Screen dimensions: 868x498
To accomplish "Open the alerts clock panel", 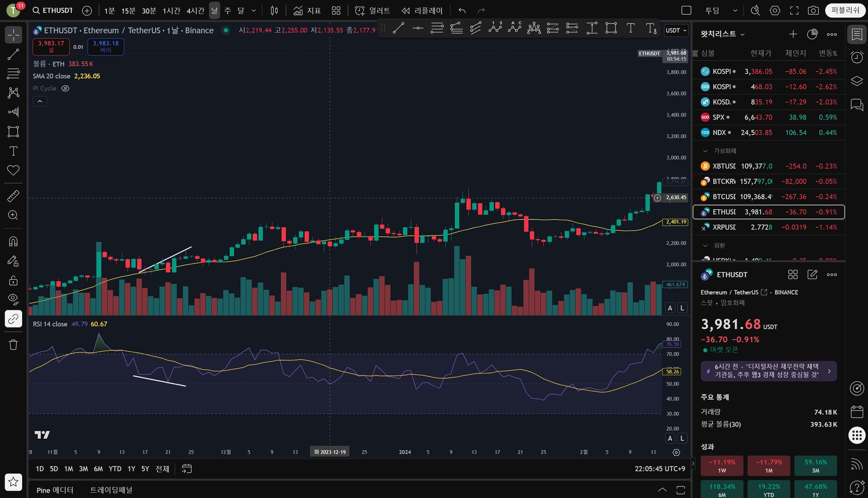I will pyautogui.click(x=856, y=58).
